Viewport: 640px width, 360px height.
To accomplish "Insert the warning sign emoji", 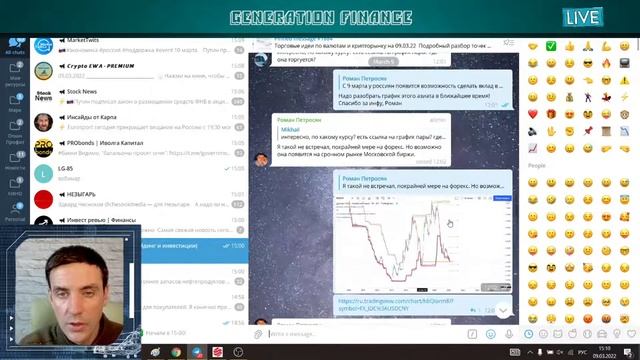I will click(624, 80).
